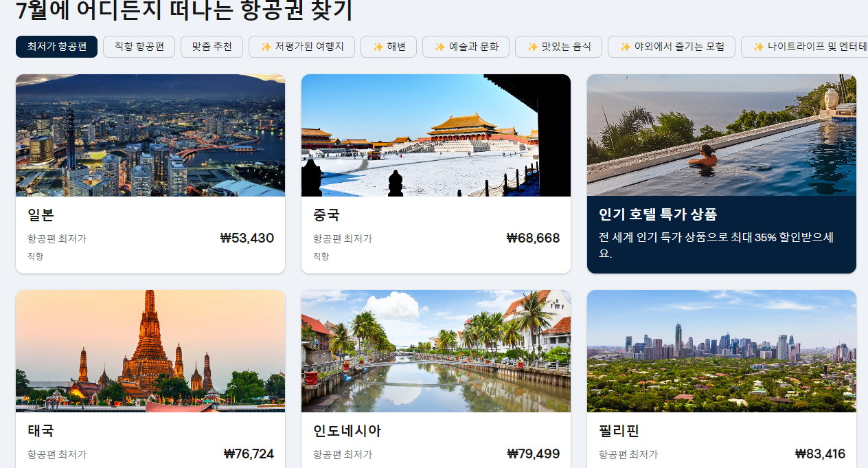This screenshot has height=468, width=868.
Task: Click the 필리핀 skyline thumbnail
Action: pyautogui.click(x=721, y=350)
